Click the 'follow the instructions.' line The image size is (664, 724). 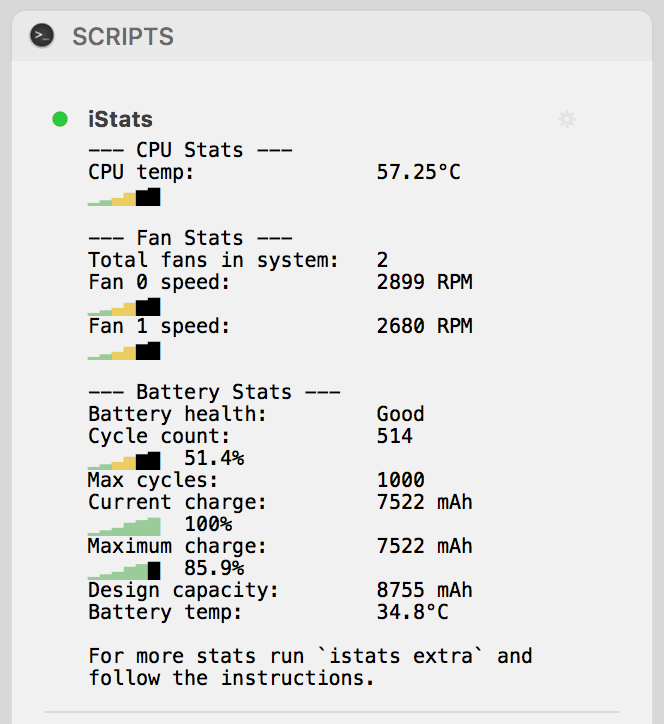click(231, 678)
